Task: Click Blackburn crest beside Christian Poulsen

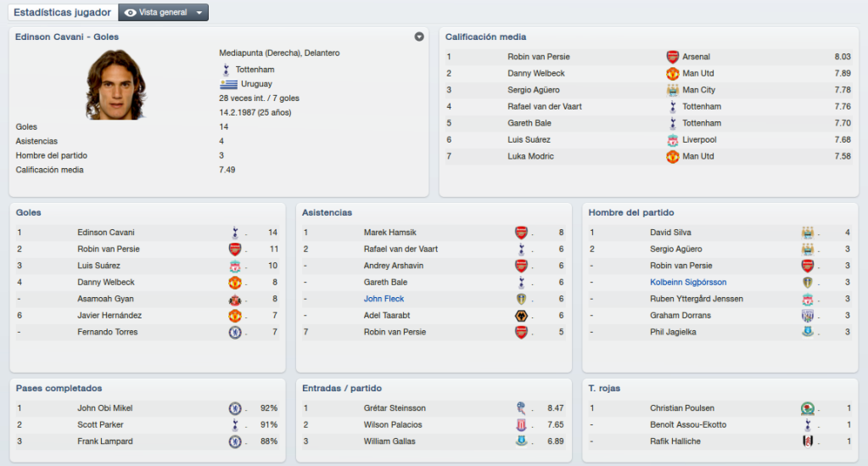Action: pyautogui.click(x=808, y=408)
